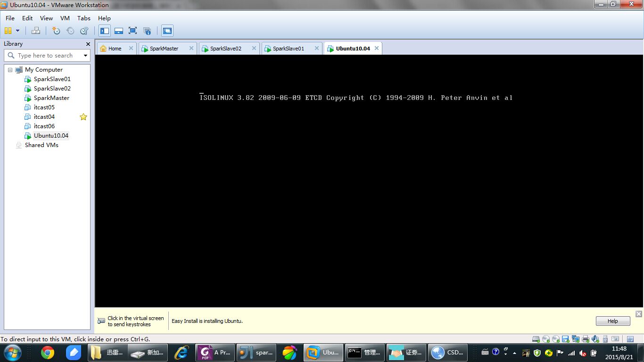Viewport: 644px width, 362px height.
Task: Enter full screen mode via toolbar icon
Action: (x=133, y=31)
